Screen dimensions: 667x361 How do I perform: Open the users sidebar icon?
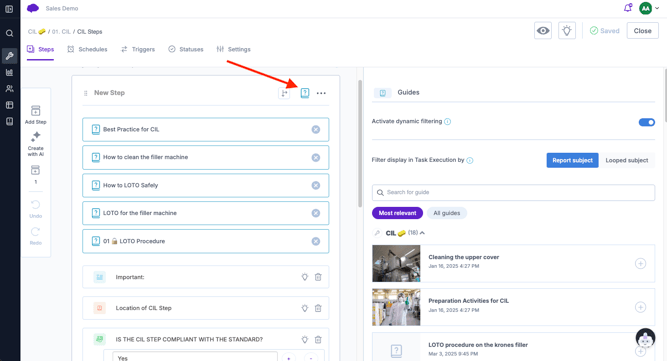click(x=9, y=88)
